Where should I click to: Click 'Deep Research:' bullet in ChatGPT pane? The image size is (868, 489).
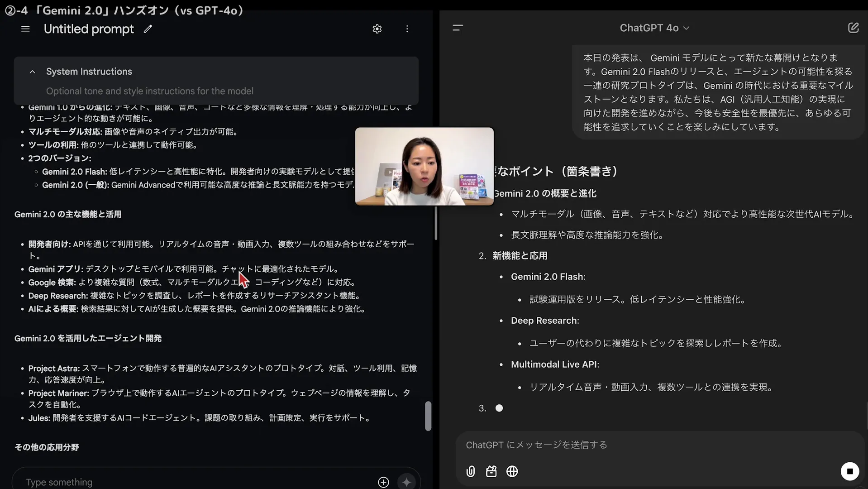545,321
